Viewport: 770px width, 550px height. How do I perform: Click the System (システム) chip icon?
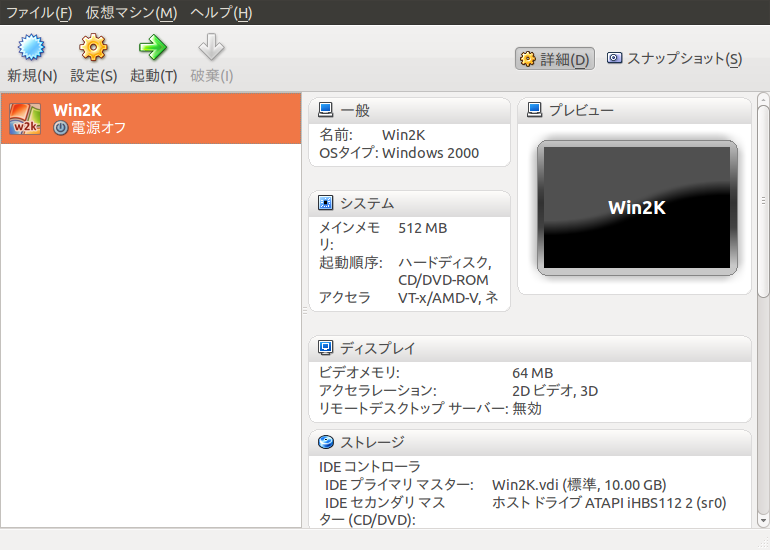325,203
